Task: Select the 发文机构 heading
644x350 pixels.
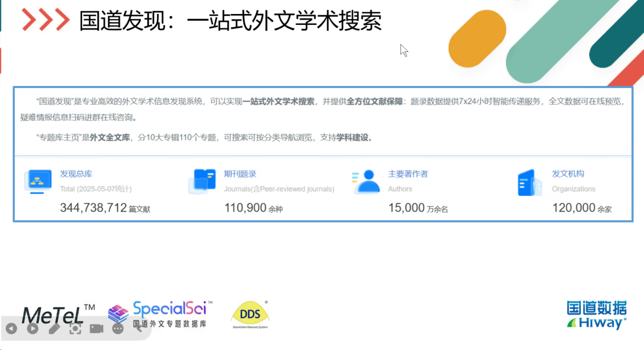Action: coord(568,174)
